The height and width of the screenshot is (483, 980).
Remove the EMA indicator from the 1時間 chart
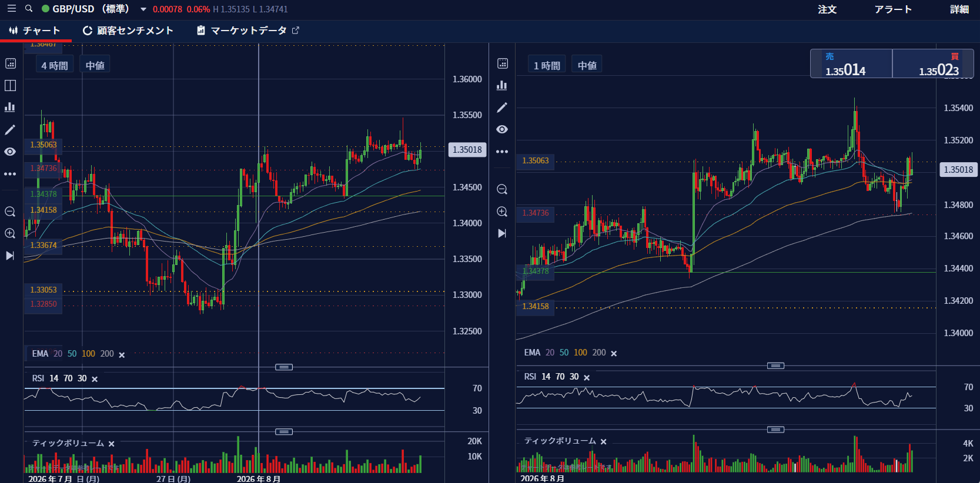pyautogui.click(x=614, y=353)
